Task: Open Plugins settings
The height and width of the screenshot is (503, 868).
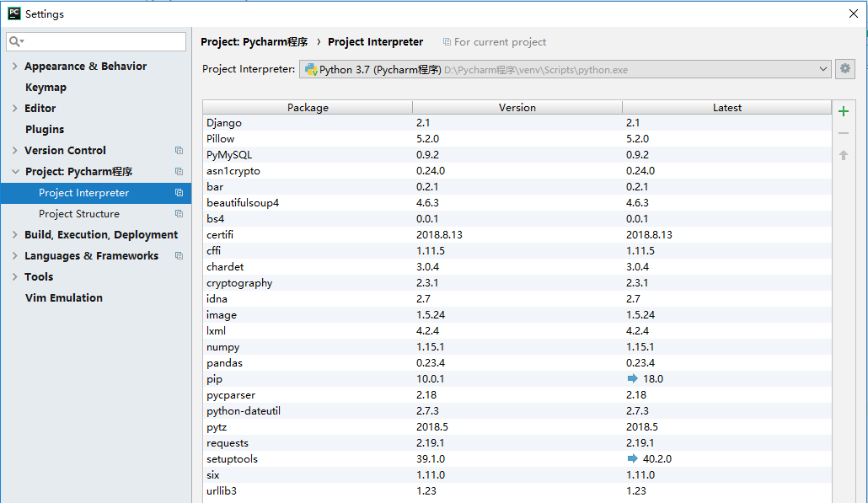Action: 45,130
